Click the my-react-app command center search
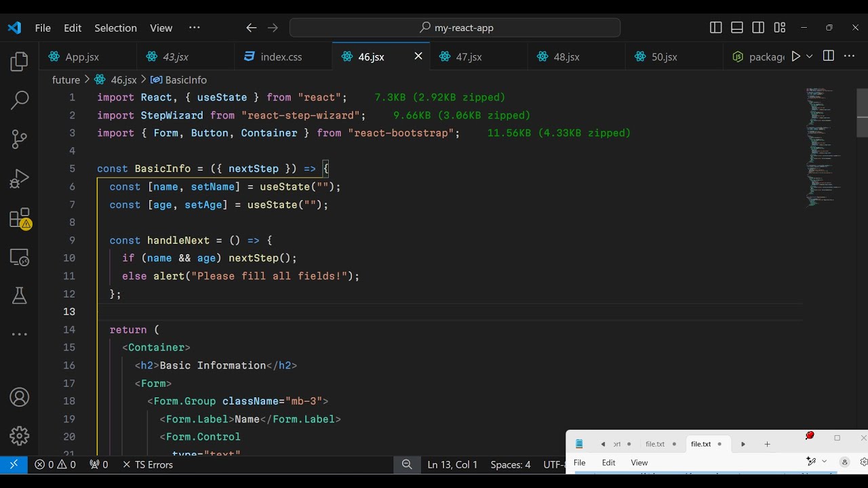The width and height of the screenshot is (868, 488). click(x=455, y=28)
